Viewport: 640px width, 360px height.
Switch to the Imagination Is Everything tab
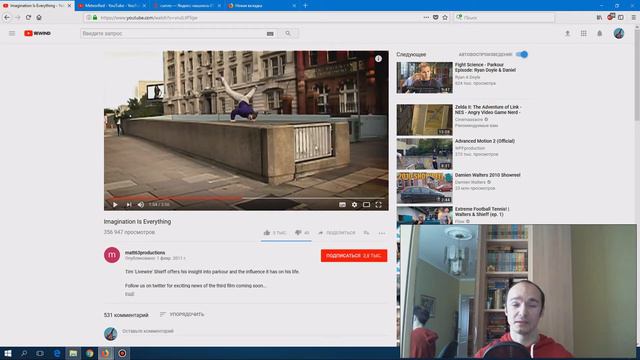37,6
